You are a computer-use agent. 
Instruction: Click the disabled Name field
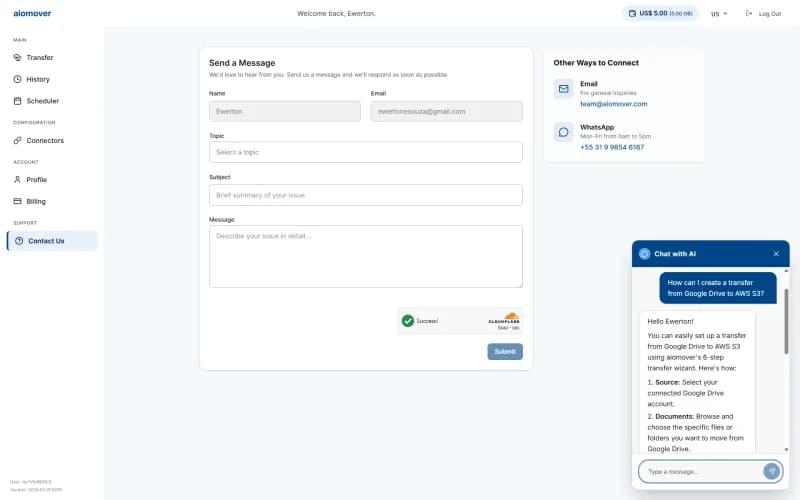[x=285, y=111]
